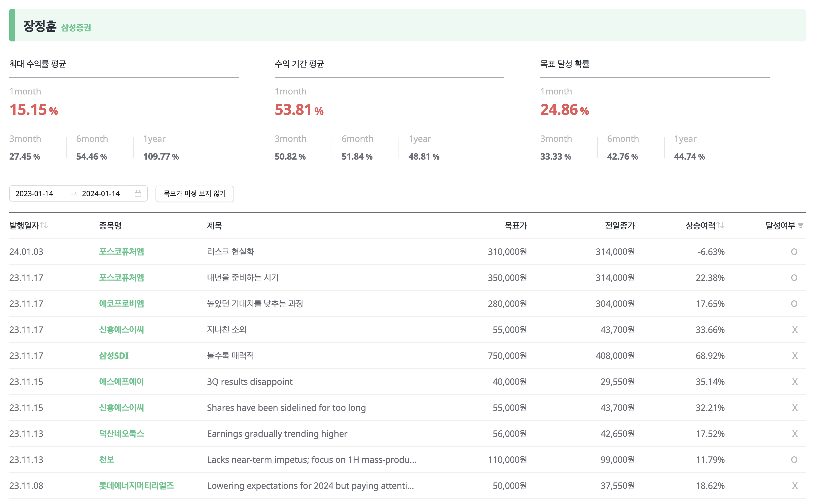The width and height of the screenshot is (814, 504).
Task: Open 신흥에스이씨 link in the 지나친 소외 row
Action: point(121,330)
